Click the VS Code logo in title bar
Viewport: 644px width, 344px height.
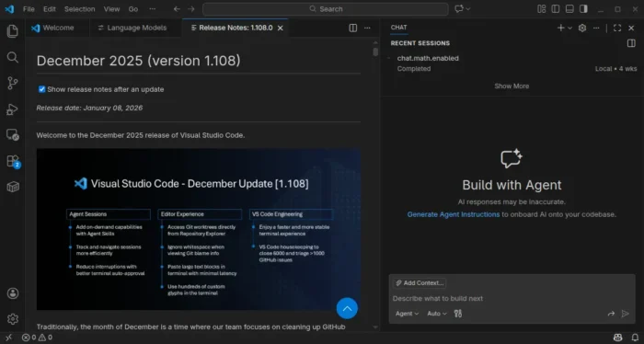[9, 8]
